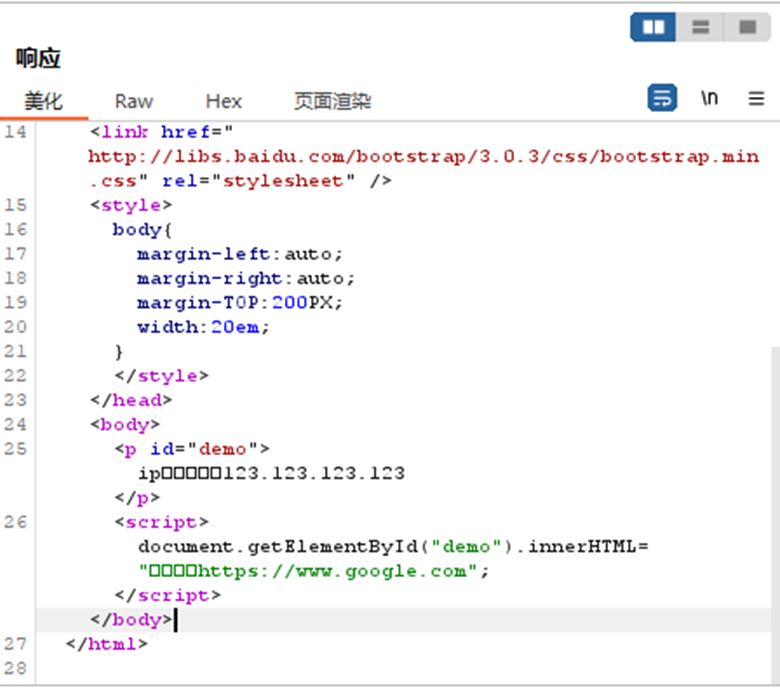Open the Raw tab
Viewport: 780px width, 695px height.
[x=134, y=101]
